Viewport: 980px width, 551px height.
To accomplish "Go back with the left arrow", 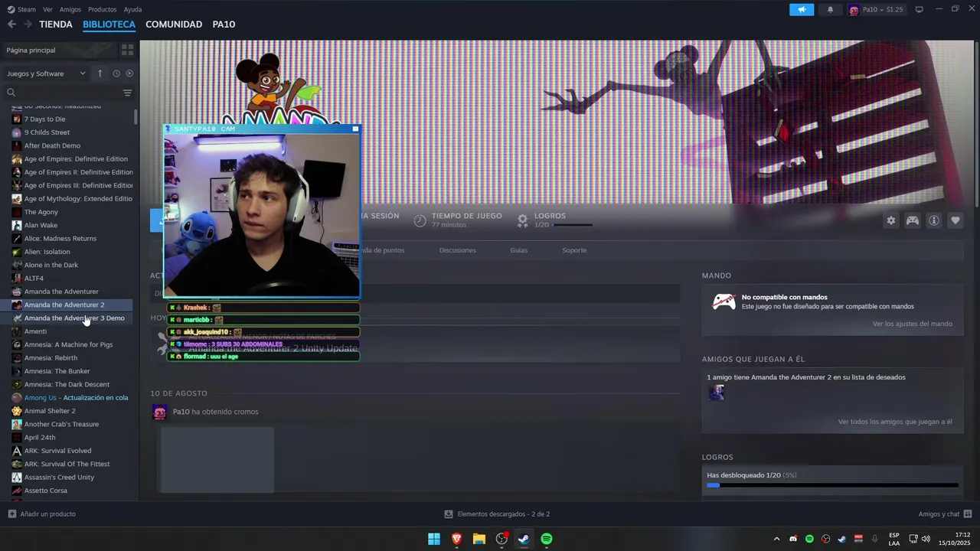I will 11,24.
